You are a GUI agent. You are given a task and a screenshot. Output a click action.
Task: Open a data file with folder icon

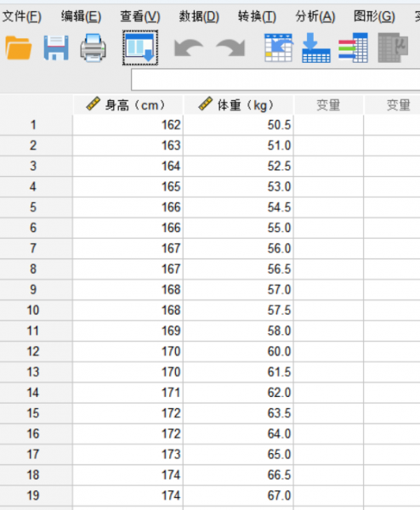pos(19,48)
